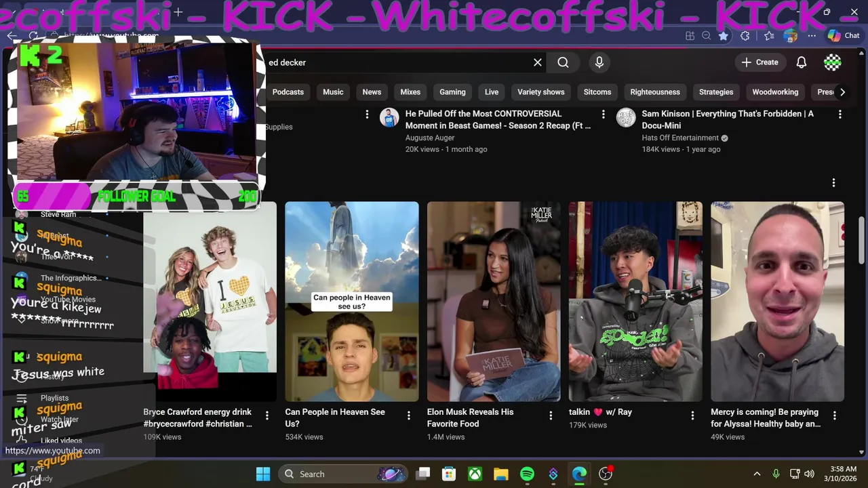The image size is (868, 488).
Task: Open YouTube notifications bell
Action: point(802,62)
